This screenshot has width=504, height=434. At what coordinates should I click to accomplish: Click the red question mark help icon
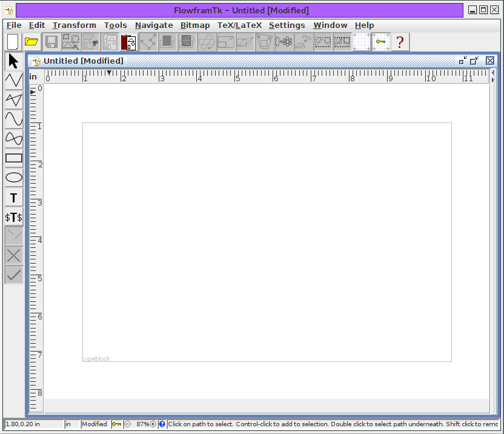click(x=400, y=42)
